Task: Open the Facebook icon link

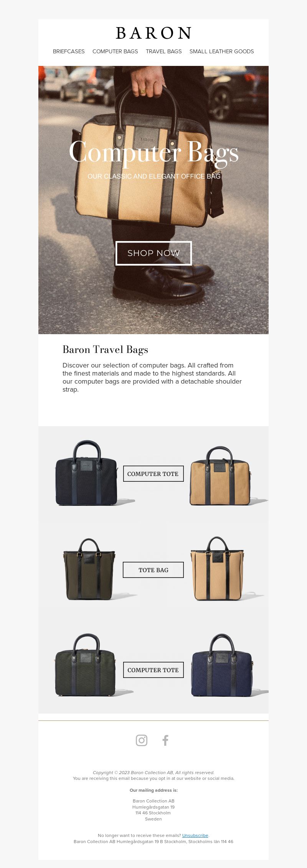Action: click(x=165, y=740)
